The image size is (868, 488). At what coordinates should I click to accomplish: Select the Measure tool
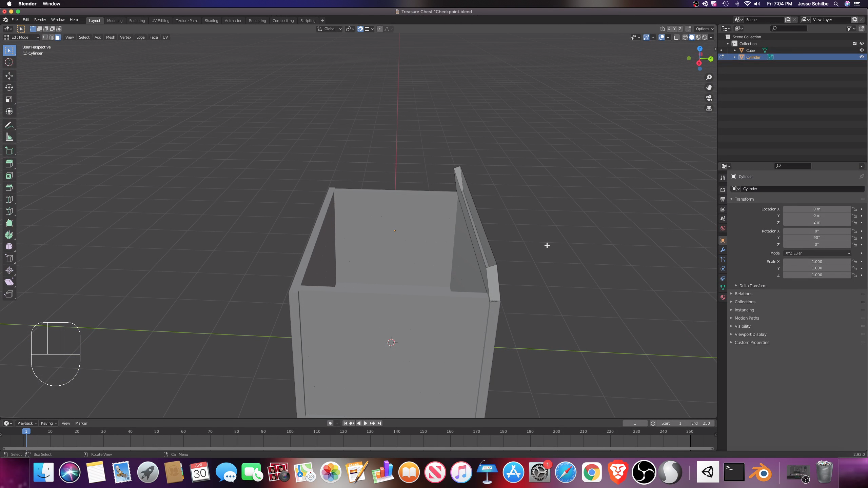9,137
